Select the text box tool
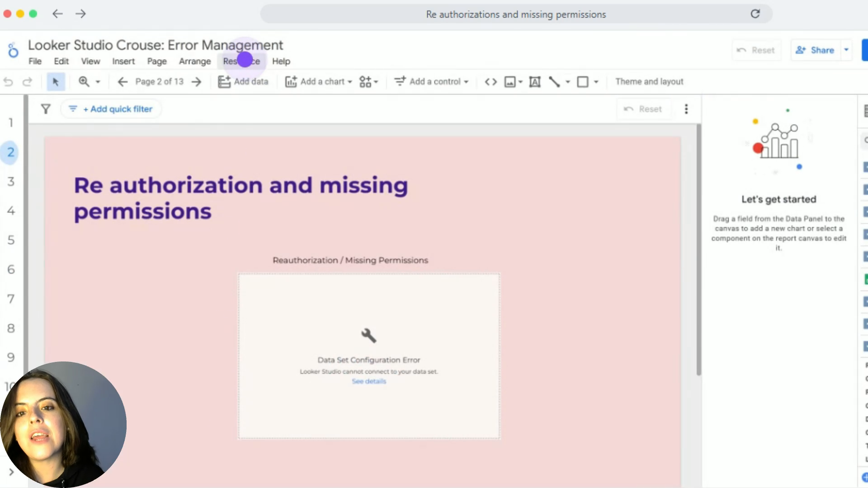868x488 pixels. (x=535, y=82)
